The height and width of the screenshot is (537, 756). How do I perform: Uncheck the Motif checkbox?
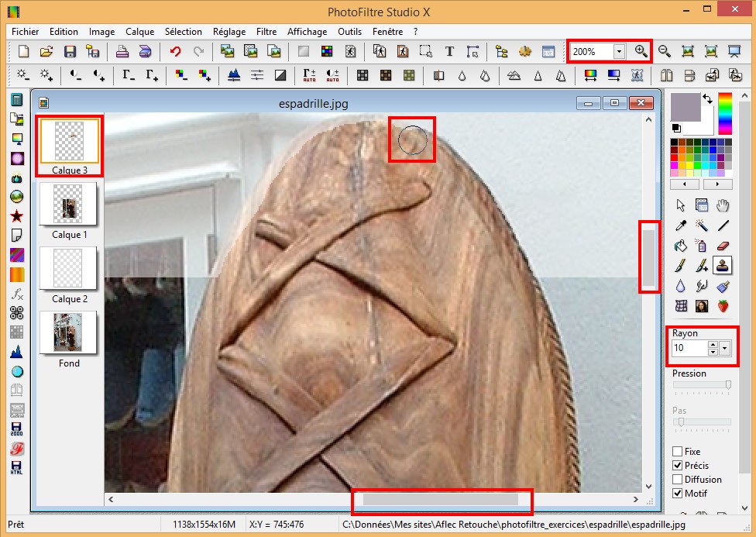click(x=678, y=493)
